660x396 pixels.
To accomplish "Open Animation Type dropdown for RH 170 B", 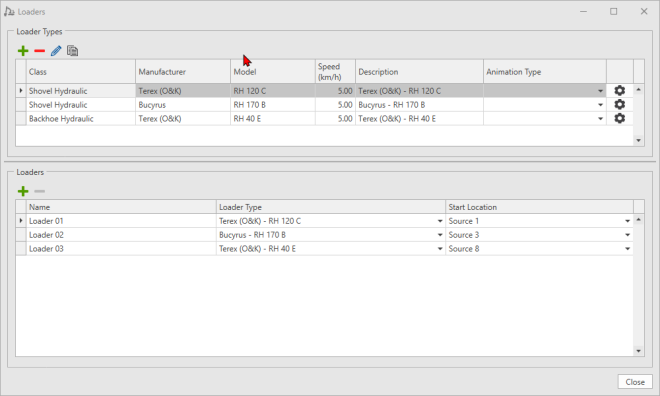I will click(x=600, y=105).
